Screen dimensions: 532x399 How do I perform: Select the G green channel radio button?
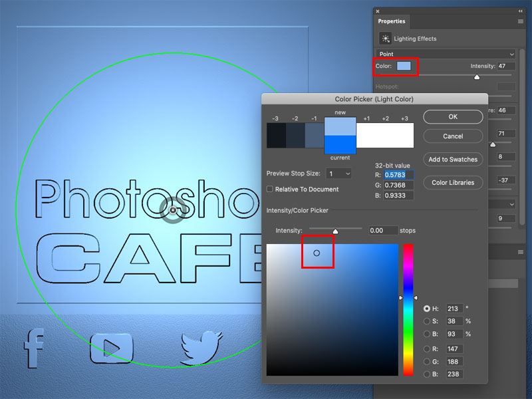click(x=427, y=362)
